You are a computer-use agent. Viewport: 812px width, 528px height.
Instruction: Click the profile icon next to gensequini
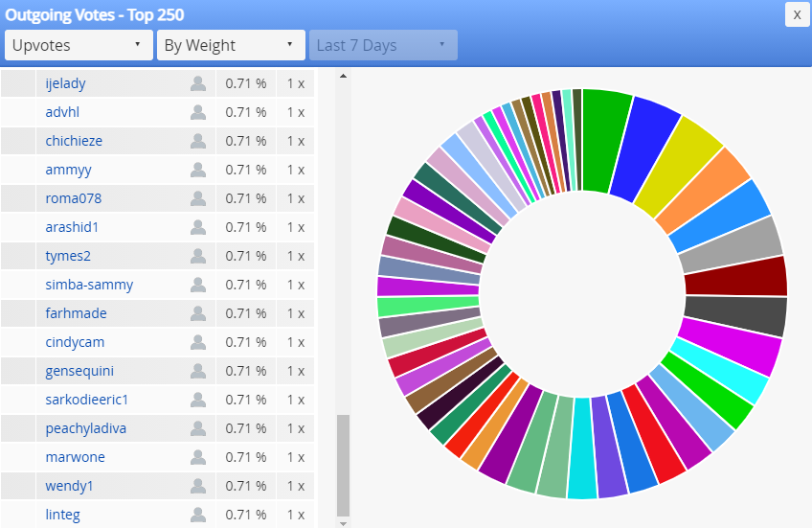coord(198,371)
